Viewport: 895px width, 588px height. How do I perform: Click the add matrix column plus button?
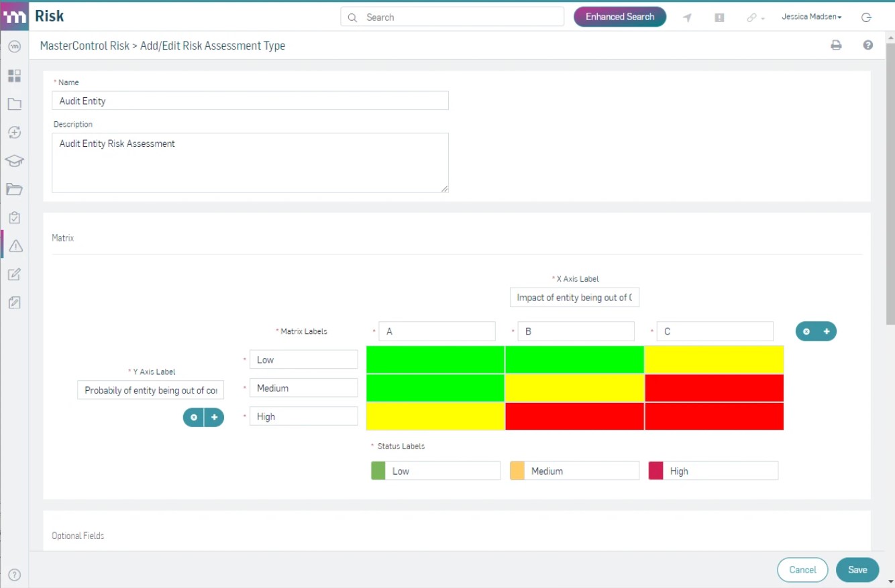826,331
